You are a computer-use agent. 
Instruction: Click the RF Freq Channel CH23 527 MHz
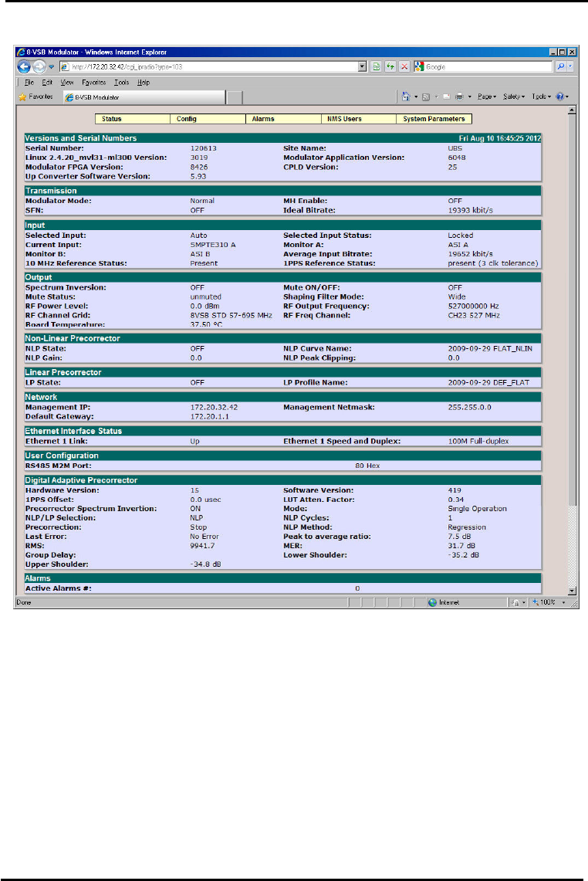tap(474, 316)
